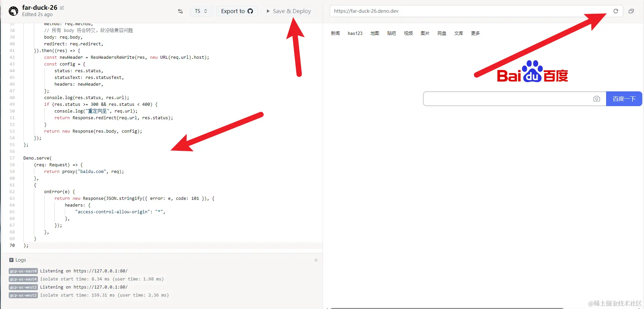This screenshot has height=309, width=644.
Task: Click the 'console.log(res.status, res.url);' line
Action: coord(87,98)
